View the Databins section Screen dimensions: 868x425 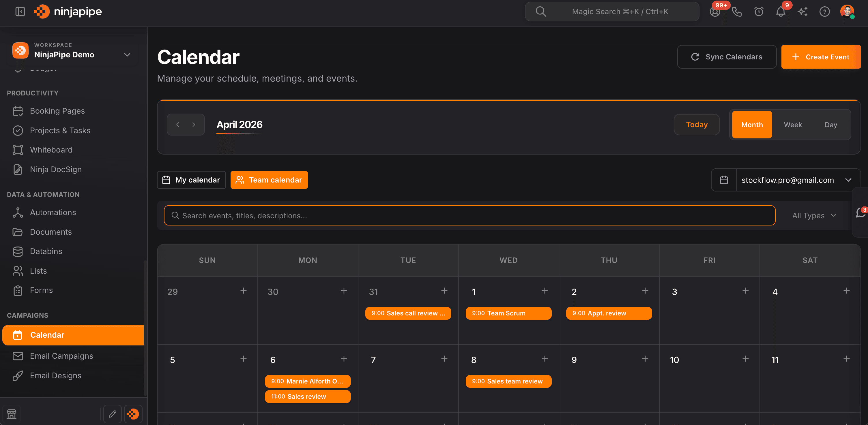(x=46, y=251)
